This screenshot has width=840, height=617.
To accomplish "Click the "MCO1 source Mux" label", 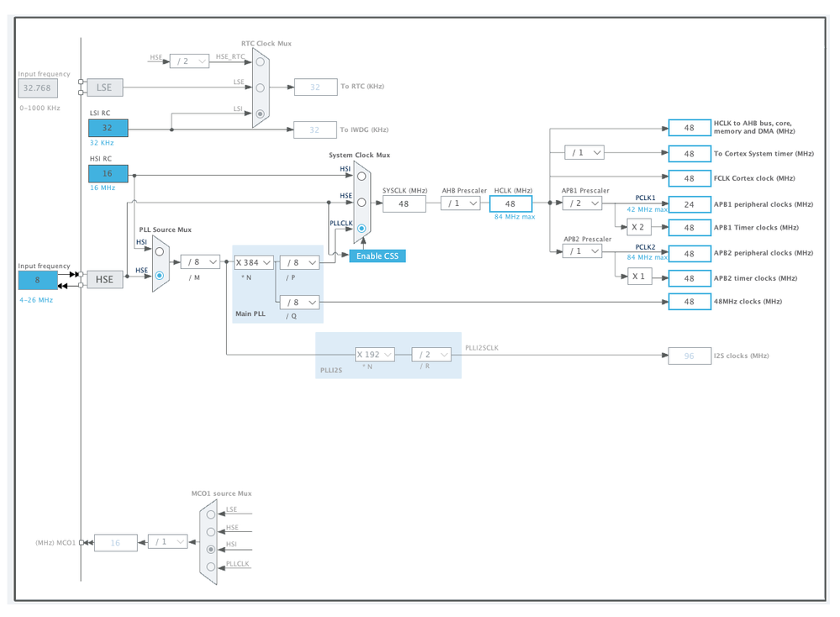I will click(221, 493).
